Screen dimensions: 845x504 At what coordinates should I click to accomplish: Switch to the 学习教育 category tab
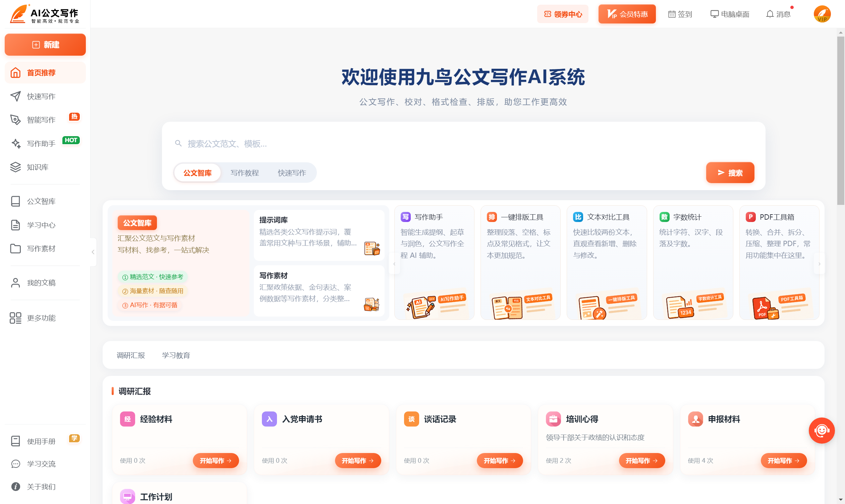coord(176,355)
